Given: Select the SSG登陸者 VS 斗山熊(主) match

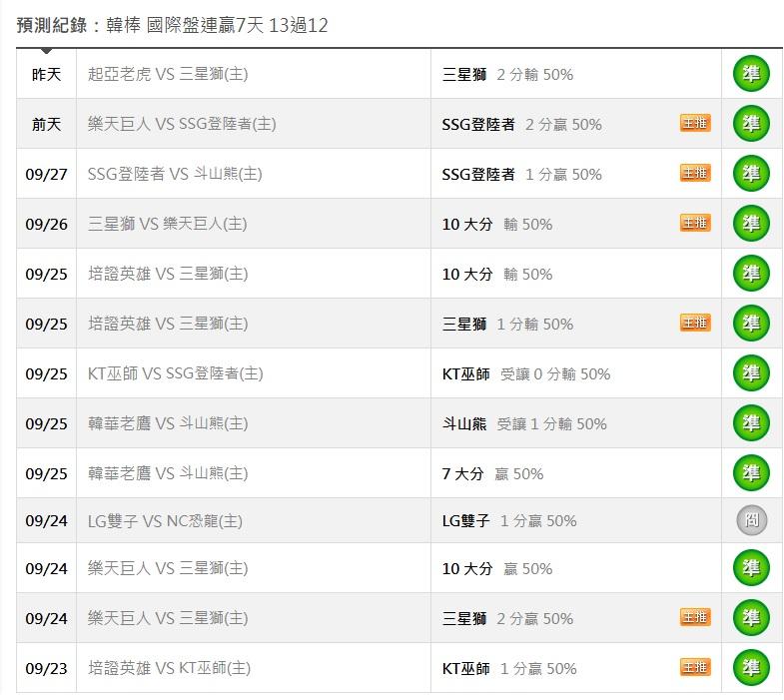Looking at the screenshot, I should pyautogui.click(x=175, y=174).
